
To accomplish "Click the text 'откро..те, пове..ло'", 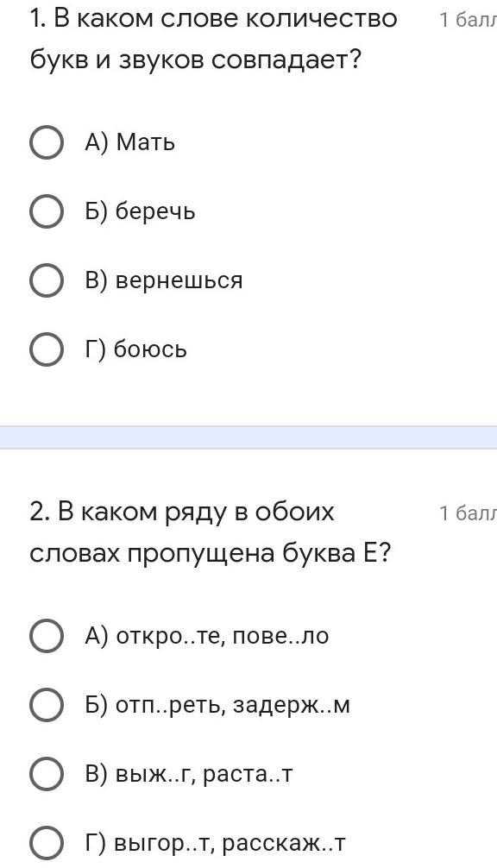I will pos(223,636).
